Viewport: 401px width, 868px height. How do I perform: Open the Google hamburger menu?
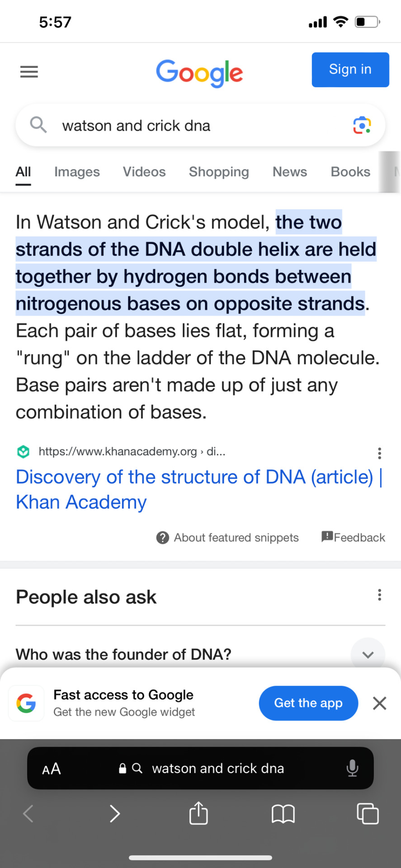point(29,71)
